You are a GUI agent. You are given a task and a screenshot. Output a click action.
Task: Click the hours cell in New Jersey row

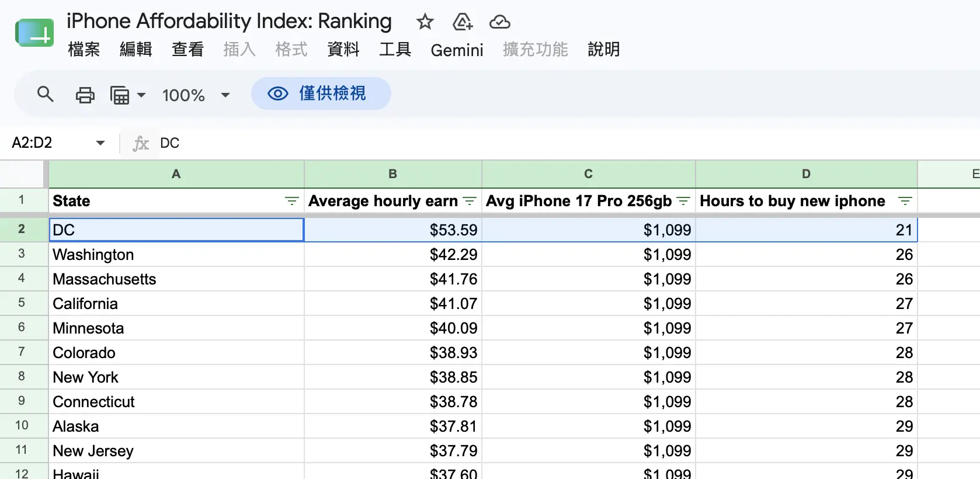[x=807, y=450]
